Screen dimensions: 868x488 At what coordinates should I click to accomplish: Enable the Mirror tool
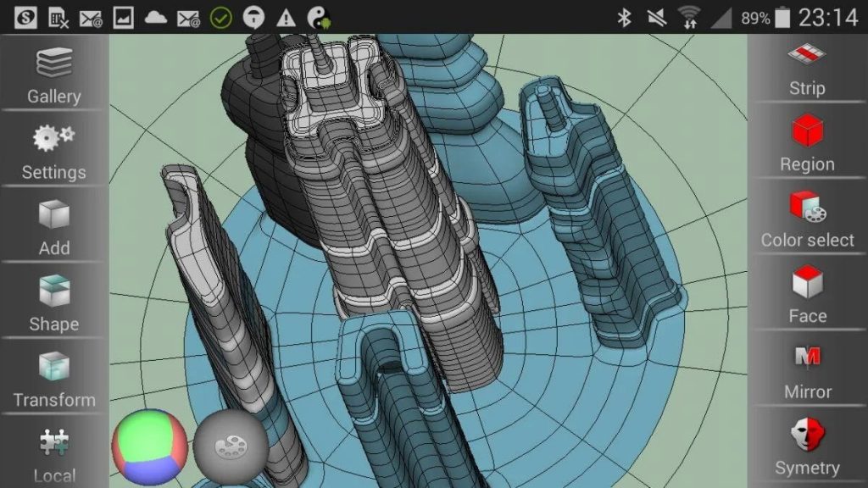click(x=806, y=371)
